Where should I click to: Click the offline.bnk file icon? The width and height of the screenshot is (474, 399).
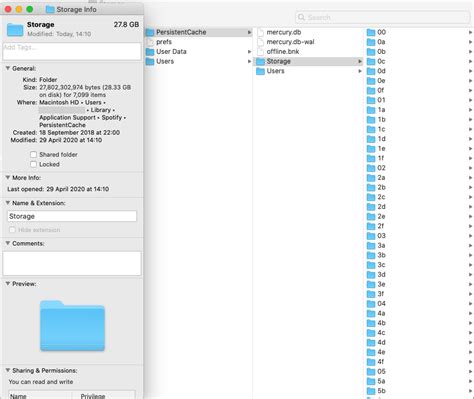[x=260, y=52]
